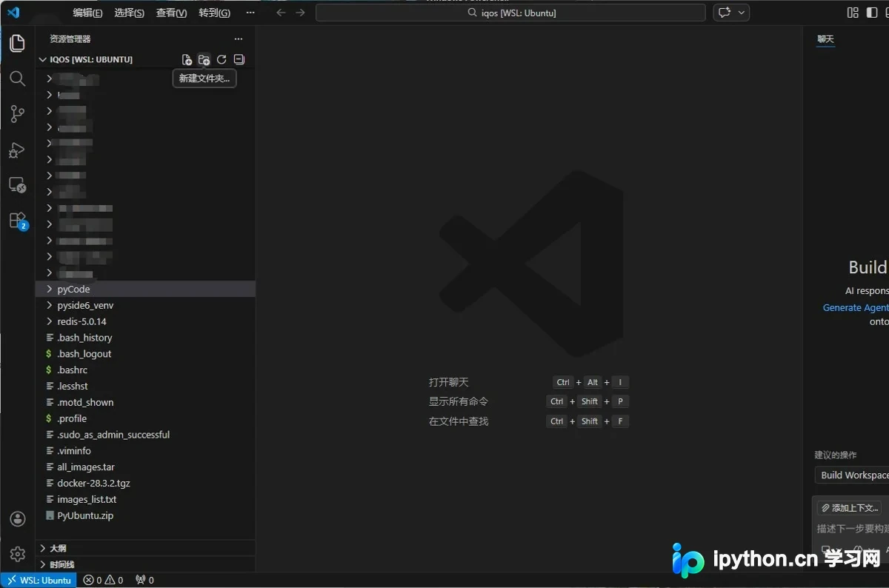This screenshot has width=889, height=588.
Task: Go back with the left arrow
Action: click(x=281, y=13)
